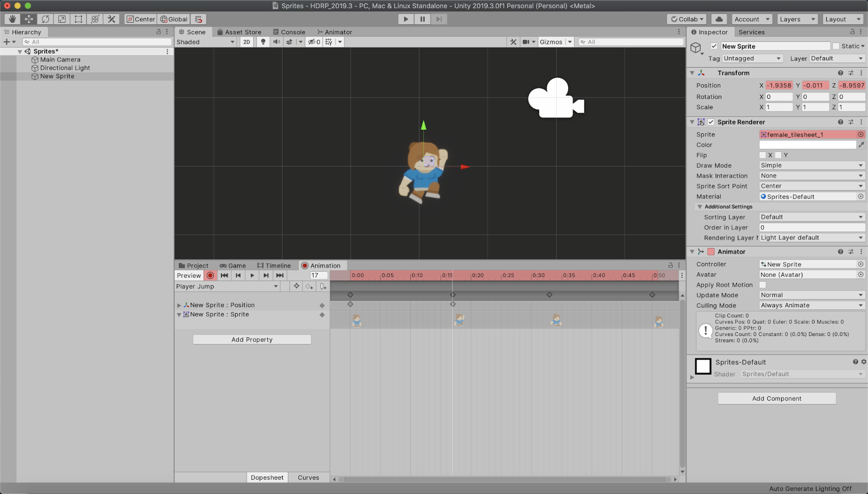Toggle the 2D scene view mode
This screenshot has height=494, width=868.
[x=247, y=42]
